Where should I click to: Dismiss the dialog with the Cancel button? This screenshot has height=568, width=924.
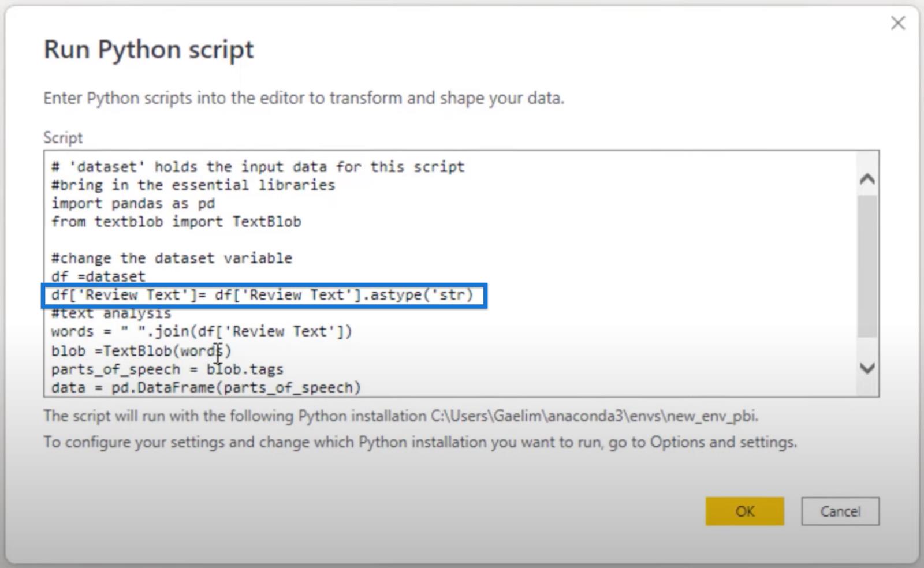(840, 511)
